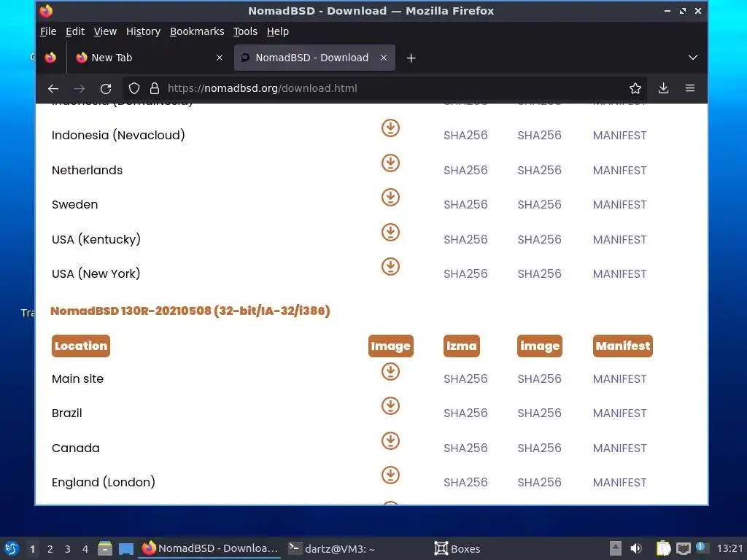Screen dimensions: 747x560
Task: Open Brazil MANIFEST link
Action: coord(619,413)
